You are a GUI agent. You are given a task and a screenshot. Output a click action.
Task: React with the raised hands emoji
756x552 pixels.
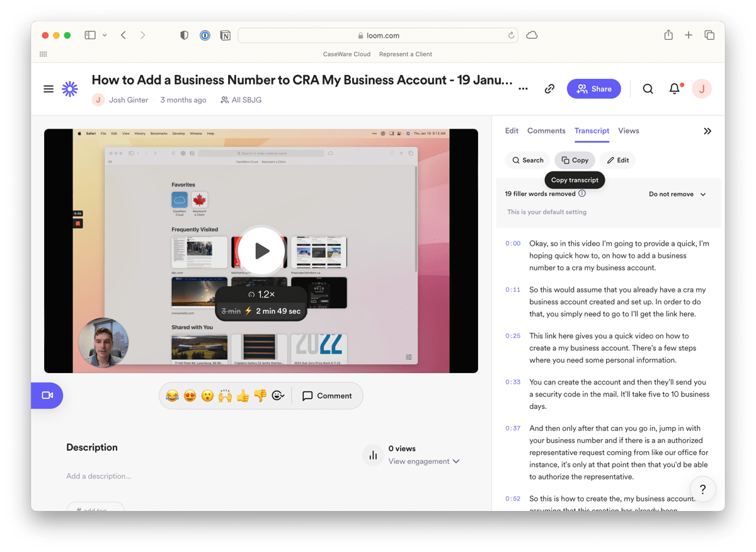coord(225,396)
